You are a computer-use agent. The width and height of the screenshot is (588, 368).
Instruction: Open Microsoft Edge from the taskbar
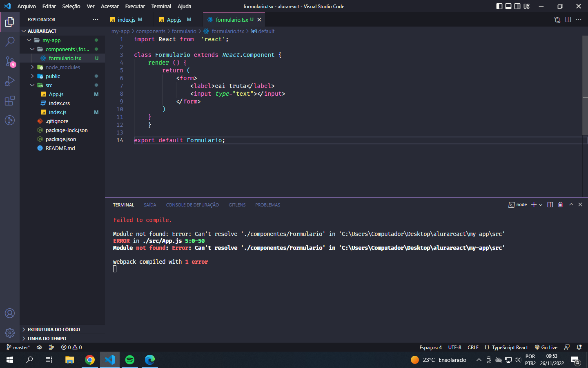point(150,360)
